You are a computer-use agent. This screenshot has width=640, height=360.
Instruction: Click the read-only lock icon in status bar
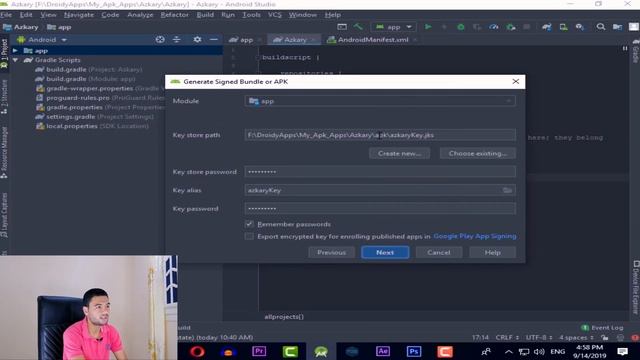604,338
